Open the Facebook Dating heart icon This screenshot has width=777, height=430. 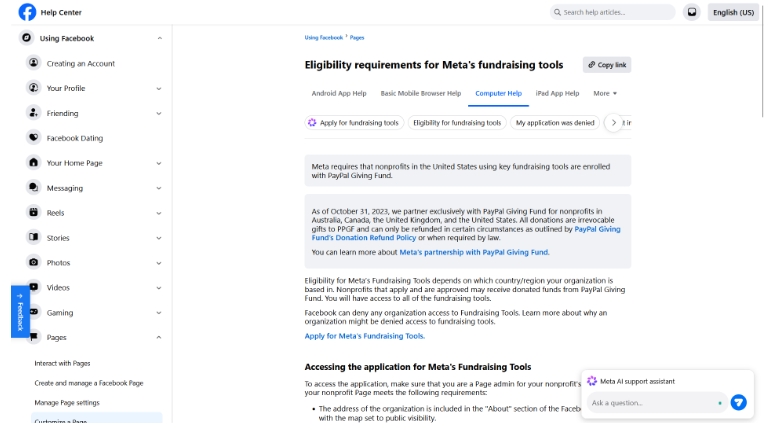point(33,138)
